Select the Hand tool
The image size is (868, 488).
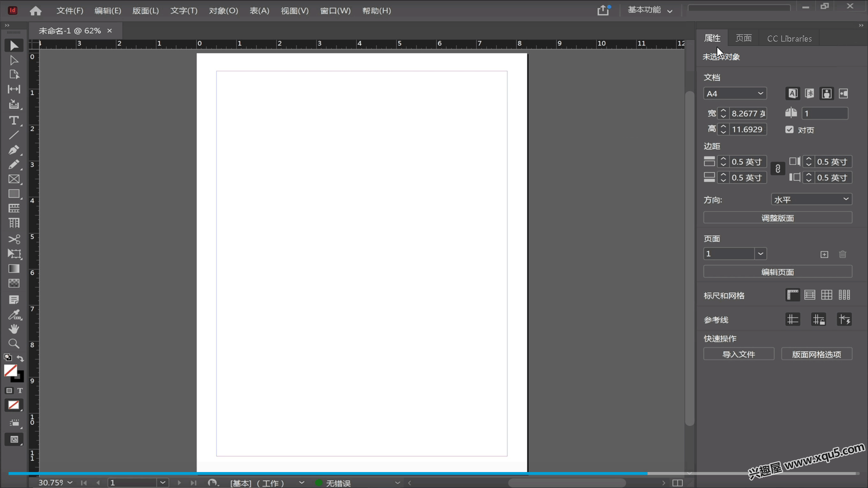14,329
